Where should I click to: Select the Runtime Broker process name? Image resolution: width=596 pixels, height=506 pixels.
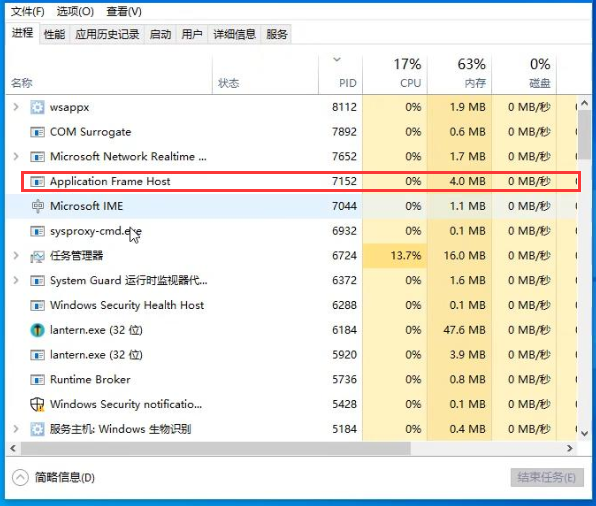point(90,379)
